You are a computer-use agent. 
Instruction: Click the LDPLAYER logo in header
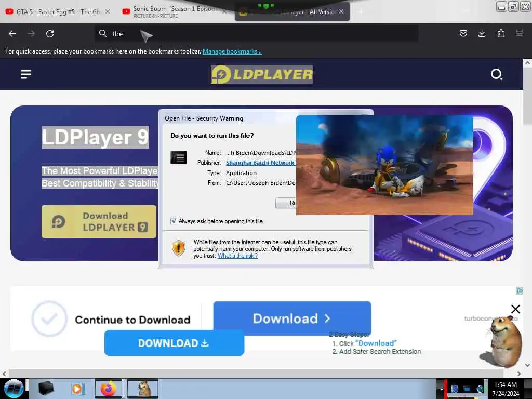(262, 74)
